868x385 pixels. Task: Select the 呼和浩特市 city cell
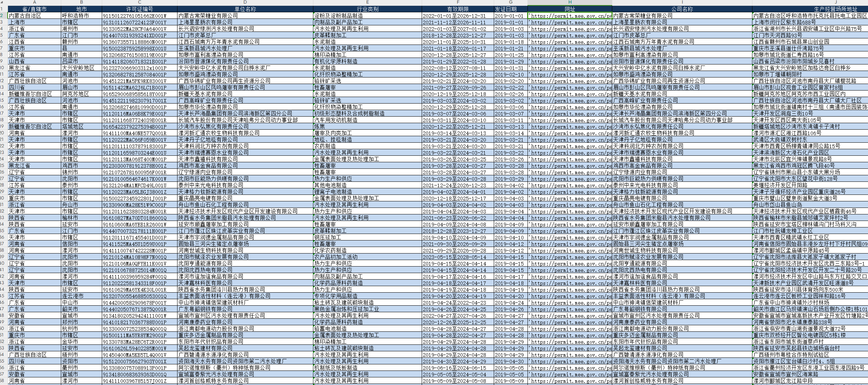click(x=82, y=16)
